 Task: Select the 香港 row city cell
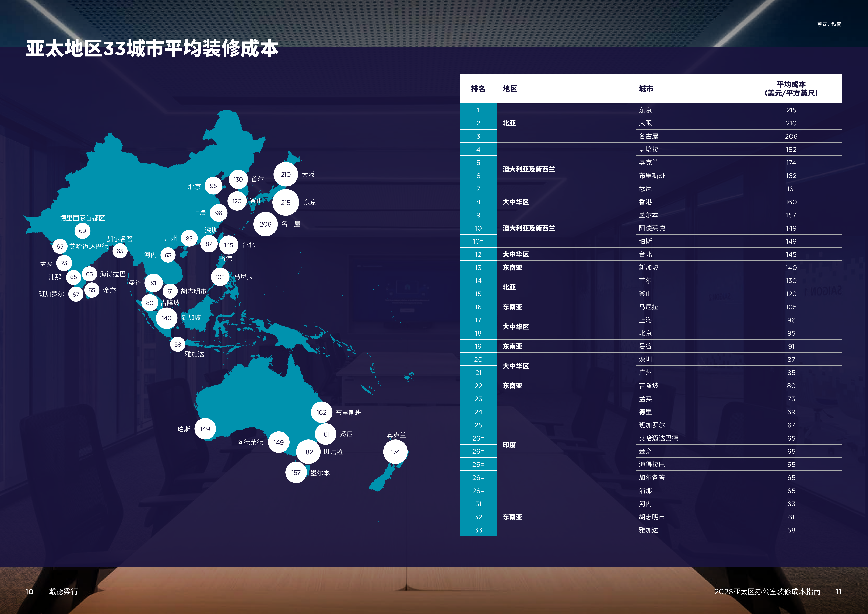pos(645,202)
